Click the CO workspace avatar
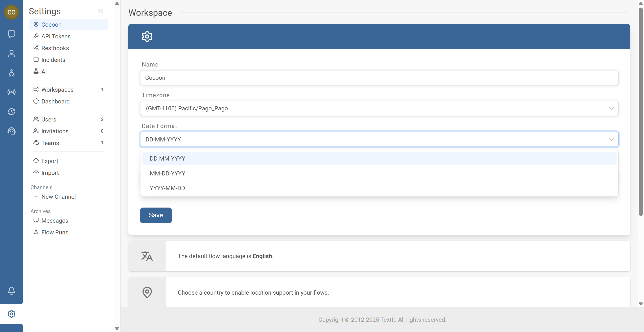 pyautogui.click(x=12, y=12)
